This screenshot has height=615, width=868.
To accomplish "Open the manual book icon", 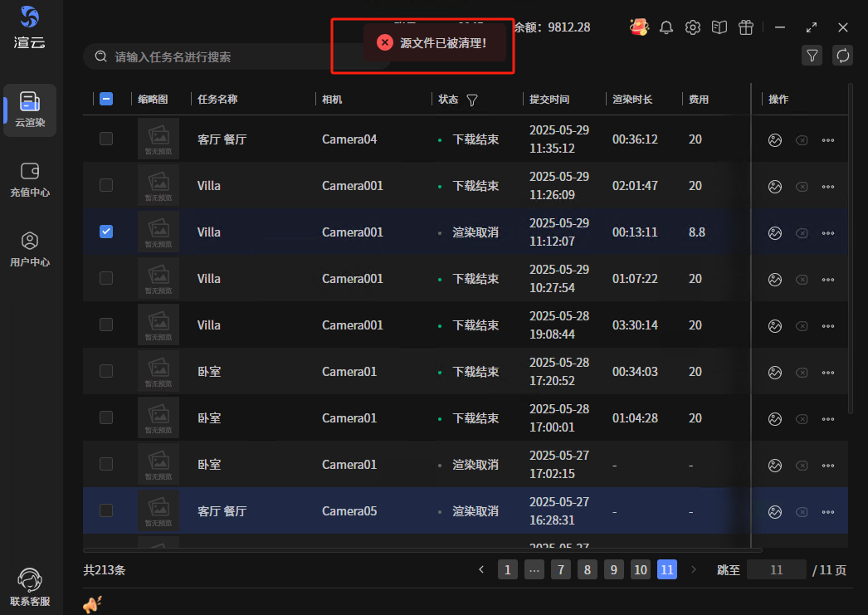I will [x=719, y=27].
